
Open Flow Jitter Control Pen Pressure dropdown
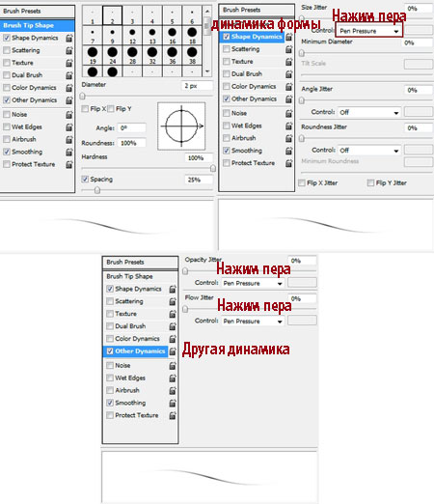tap(253, 322)
